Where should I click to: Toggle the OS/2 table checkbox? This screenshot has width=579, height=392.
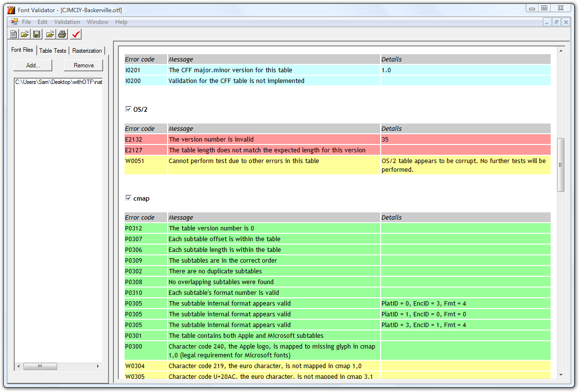coord(129,109)
